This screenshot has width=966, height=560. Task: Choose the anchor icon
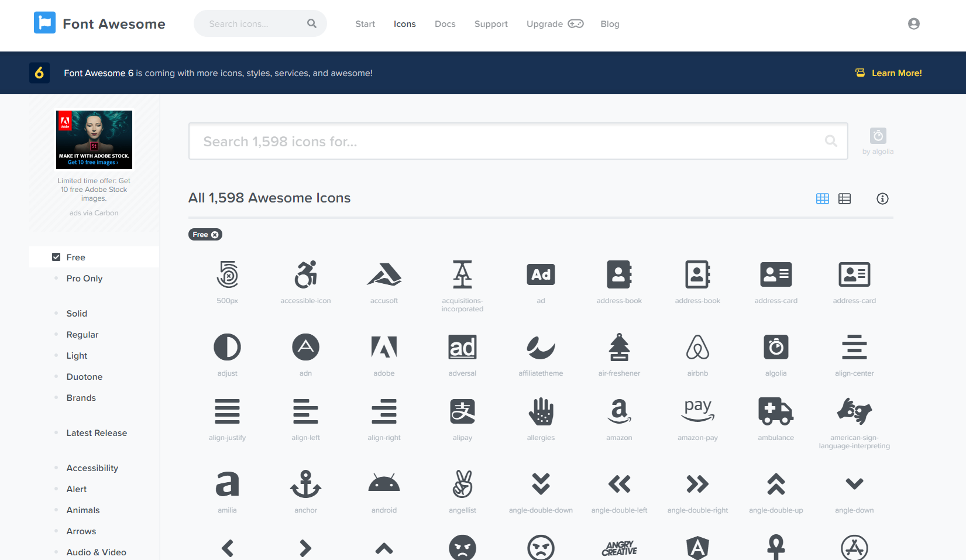click(x=305, y=484)
